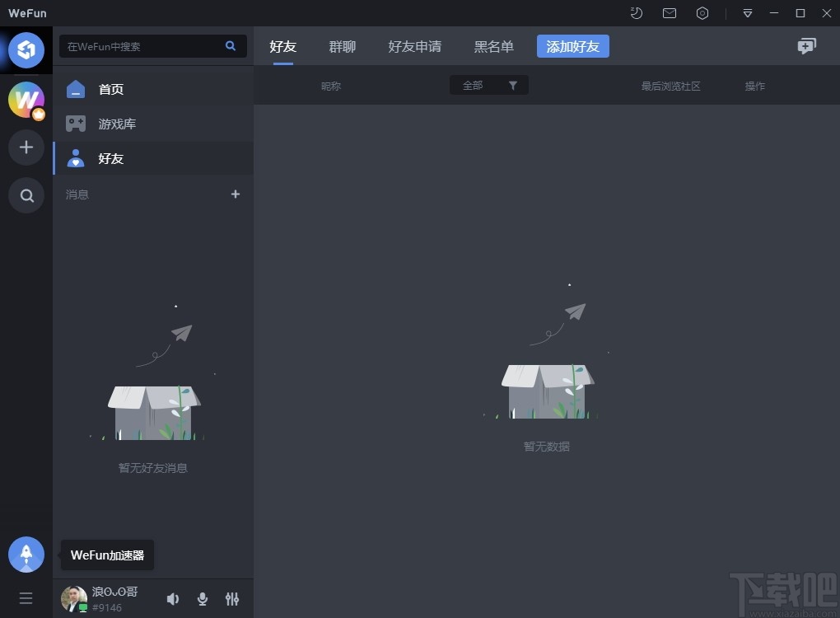Screen dimensions: 840x618
Task: Mute the speaker output
Action: pos(172,599)
